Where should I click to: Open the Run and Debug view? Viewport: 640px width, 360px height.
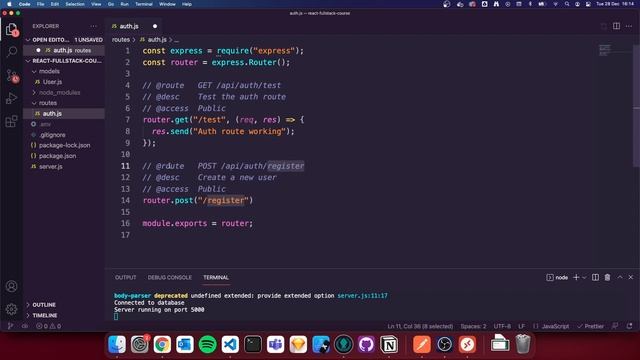click(11, 98)
